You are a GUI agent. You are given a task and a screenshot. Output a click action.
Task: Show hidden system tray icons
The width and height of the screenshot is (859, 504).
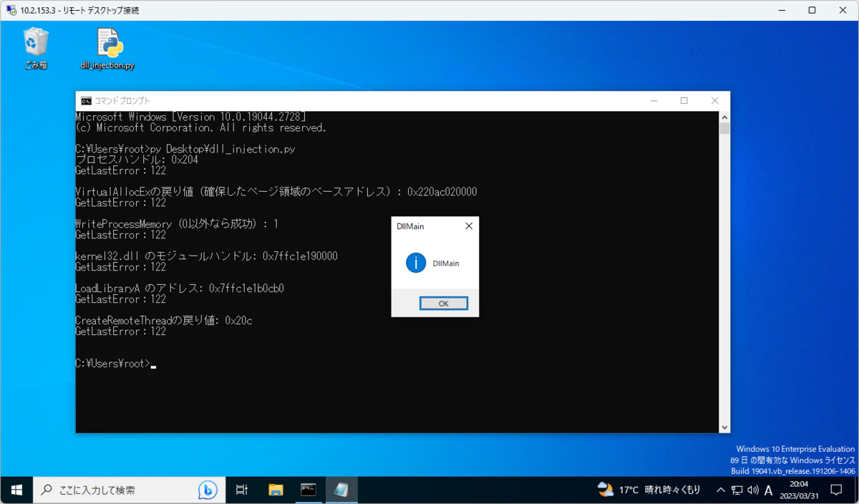coord(721,490)
